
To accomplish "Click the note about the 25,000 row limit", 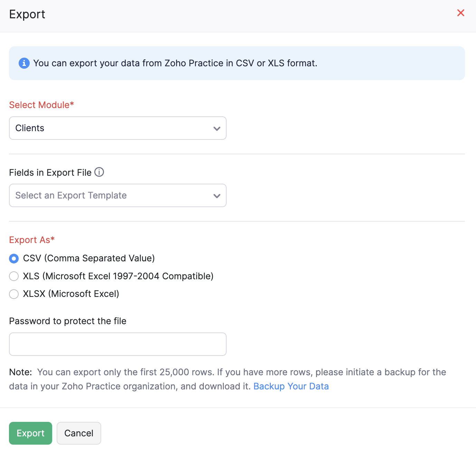I will [x=227, y=379].
